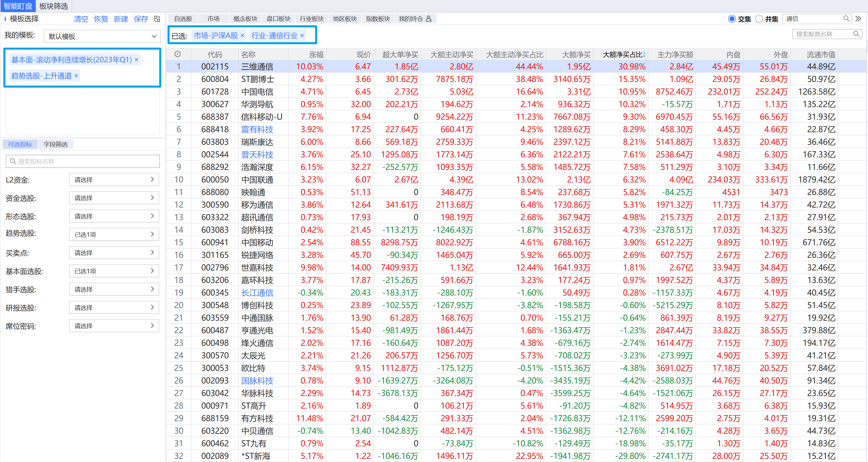The image size is (868, 462).
Task: Open the 国脉科技 stock link
Action: click(257, 380)
